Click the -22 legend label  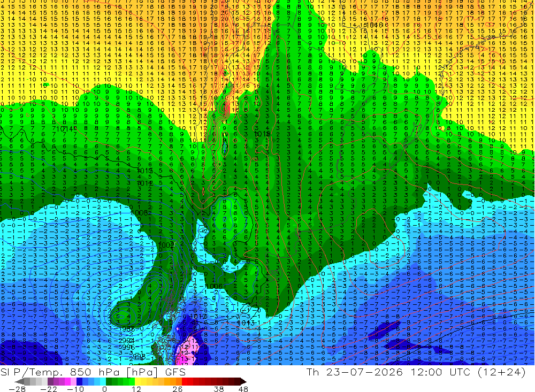point(49,389)
